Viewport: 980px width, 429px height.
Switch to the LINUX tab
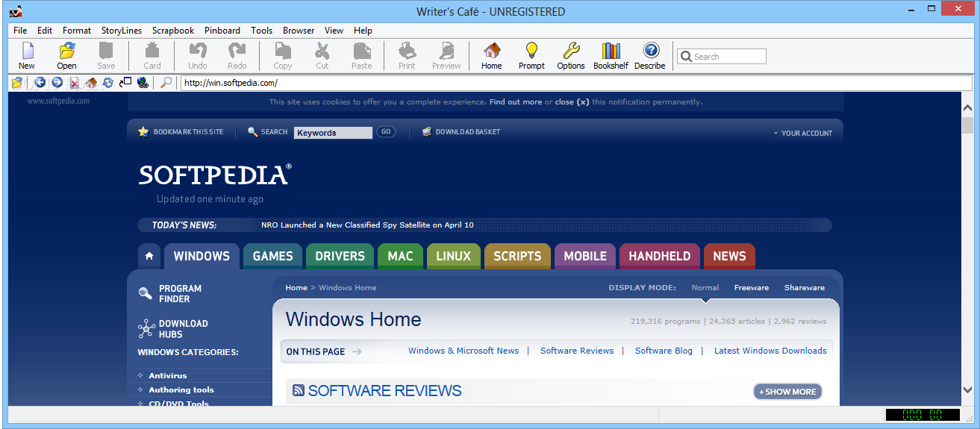(454, 256)
